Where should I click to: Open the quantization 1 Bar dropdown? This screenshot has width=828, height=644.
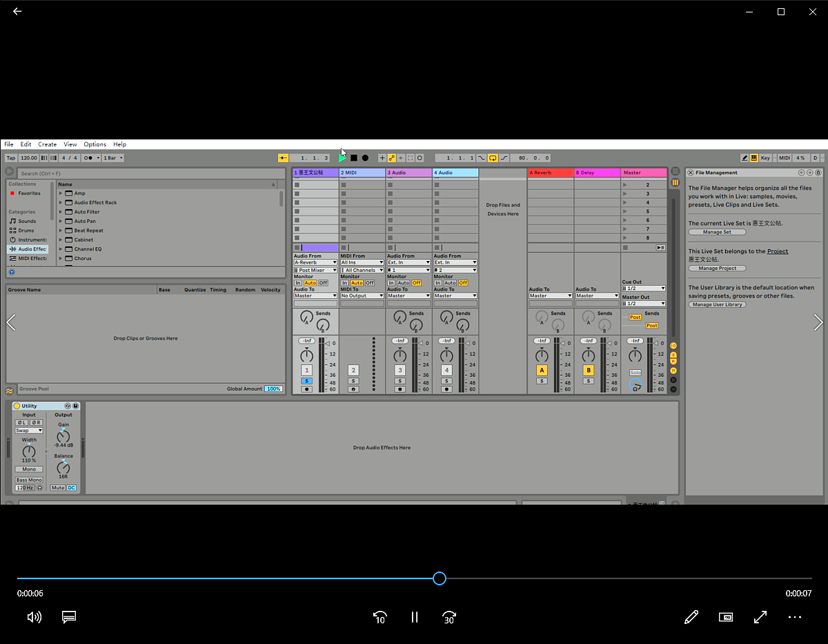pyautogui.click(x=112, y=158)
